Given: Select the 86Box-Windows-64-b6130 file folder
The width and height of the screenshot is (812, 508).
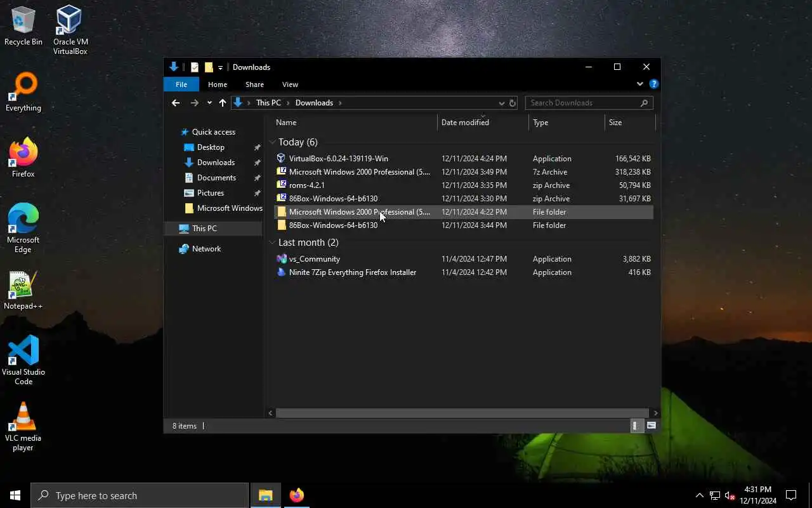Looking at the screenshot, I should [463, 225].
